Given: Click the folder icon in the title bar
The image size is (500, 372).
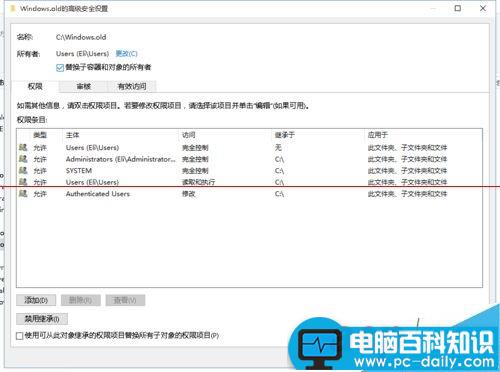Looking at the screenshot, I should tap(13, 9).
